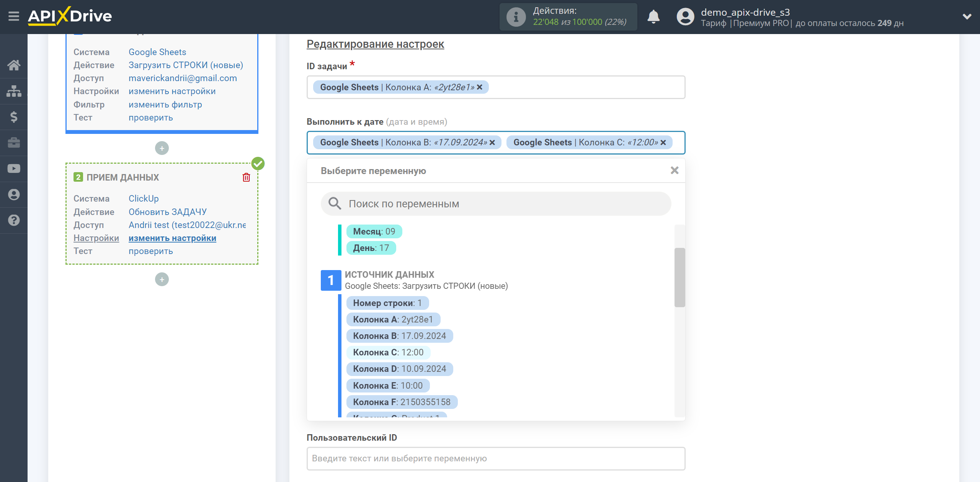Viewport: 980px width, 482px height.
Task: Open profile sidebar icon
Action: tap(14, 195)
